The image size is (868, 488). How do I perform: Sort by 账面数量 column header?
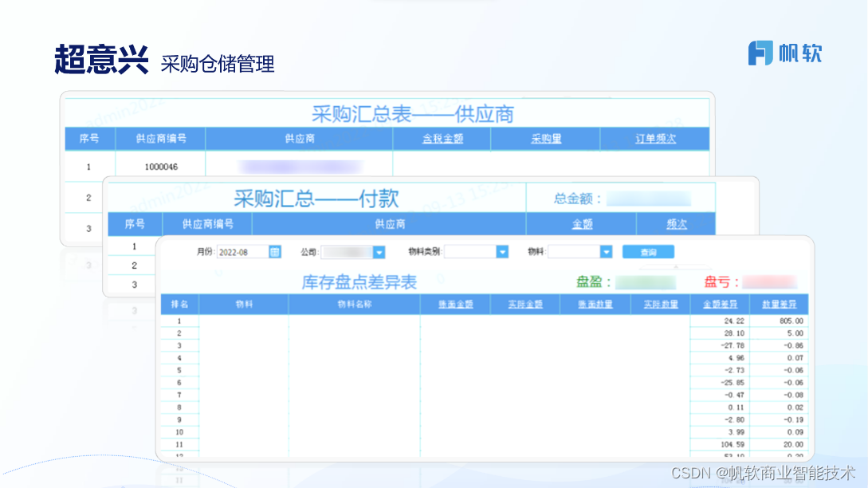[x=595, y=304]
